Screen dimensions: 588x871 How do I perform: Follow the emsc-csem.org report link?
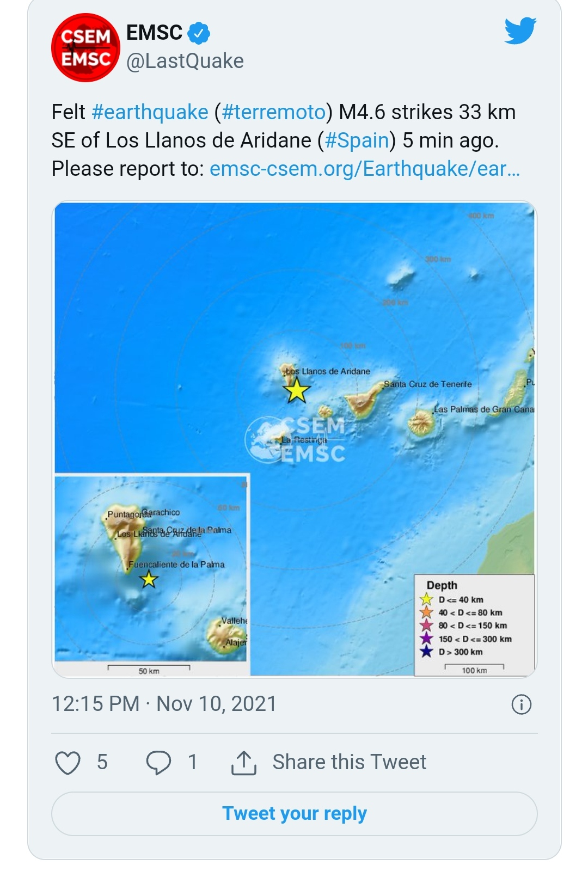pos(364,169)
